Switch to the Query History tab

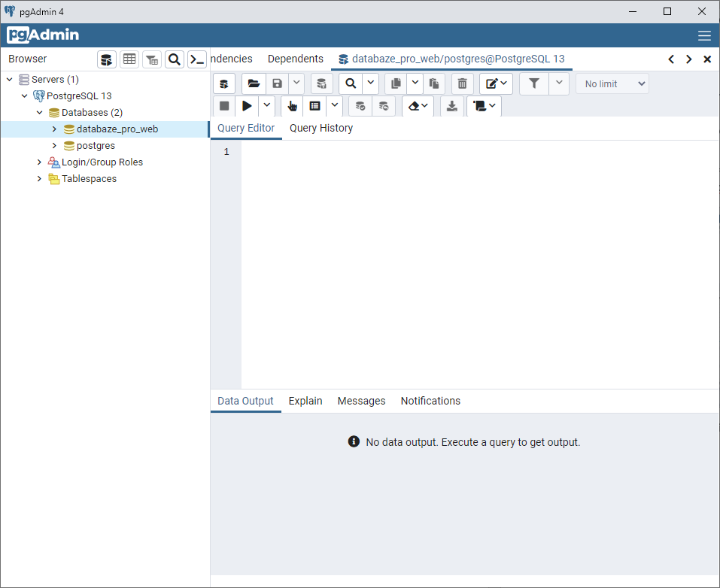321,128
